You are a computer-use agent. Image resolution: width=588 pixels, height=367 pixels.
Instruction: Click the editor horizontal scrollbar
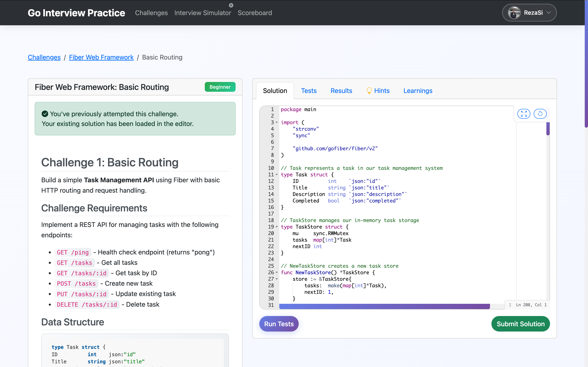coord(384,306)
